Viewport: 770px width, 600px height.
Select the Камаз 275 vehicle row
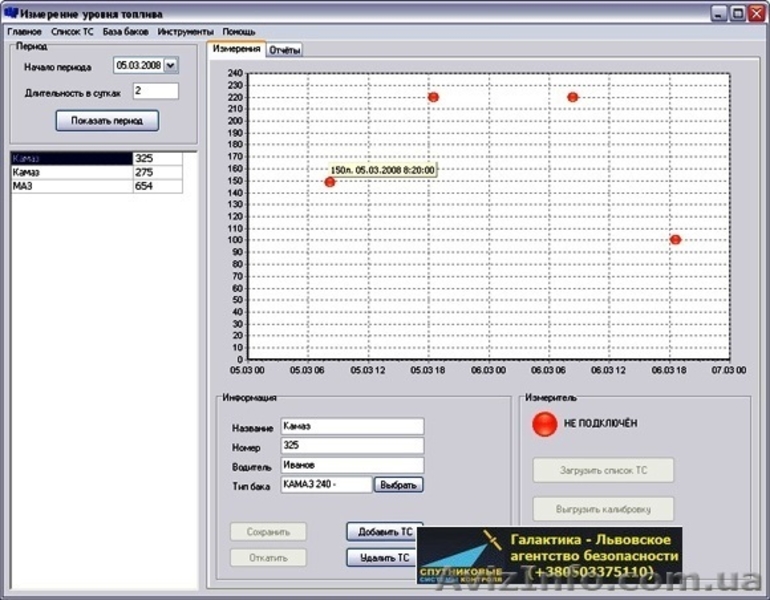coord(97,172)
